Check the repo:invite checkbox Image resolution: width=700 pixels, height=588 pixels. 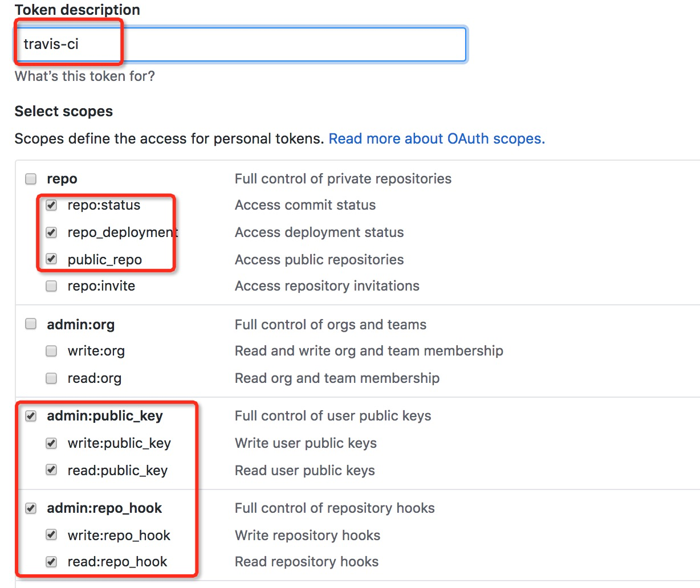coord(51,286)
